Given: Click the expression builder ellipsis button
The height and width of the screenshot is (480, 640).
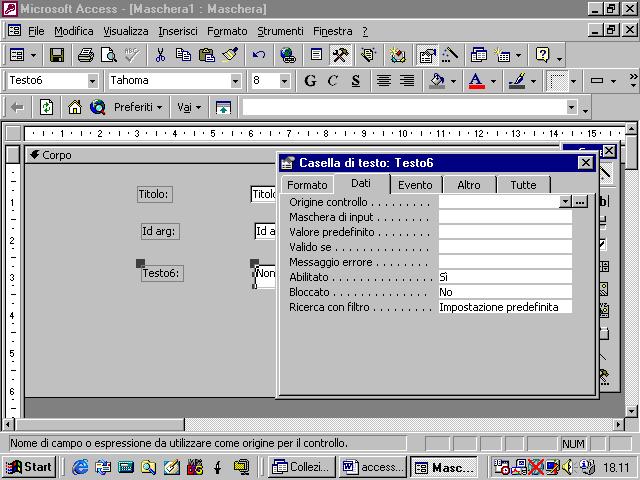Looking at the screenshot, I should click(580, 202).
